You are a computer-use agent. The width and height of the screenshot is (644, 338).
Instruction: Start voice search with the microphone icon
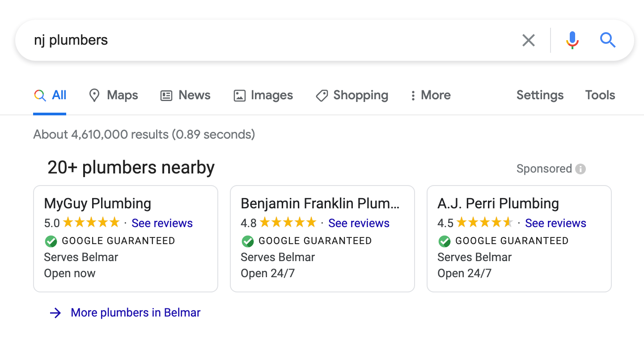pos(572,40)
